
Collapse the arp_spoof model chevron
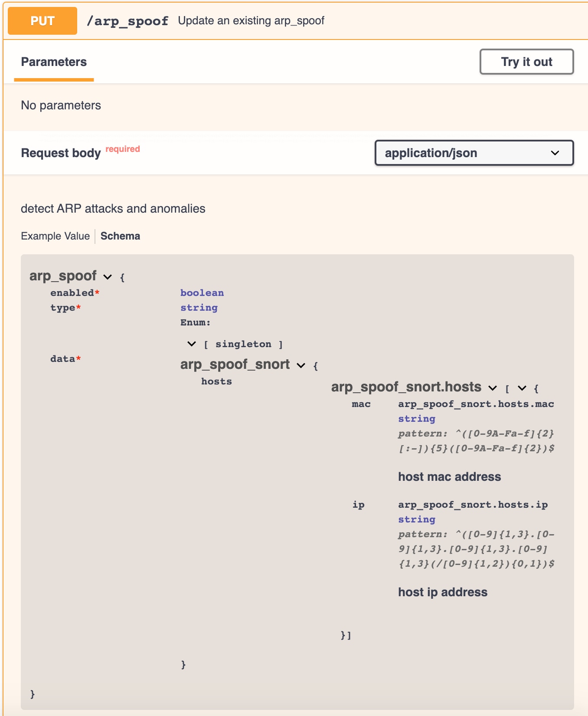108,277
